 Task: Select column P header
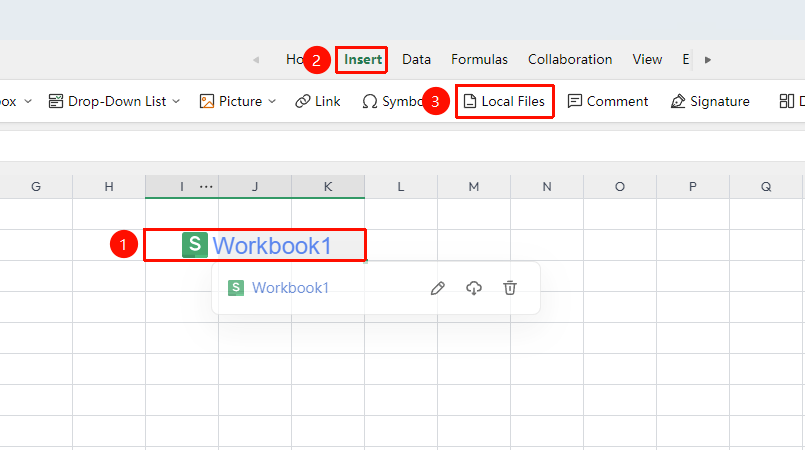click(693, 187)
